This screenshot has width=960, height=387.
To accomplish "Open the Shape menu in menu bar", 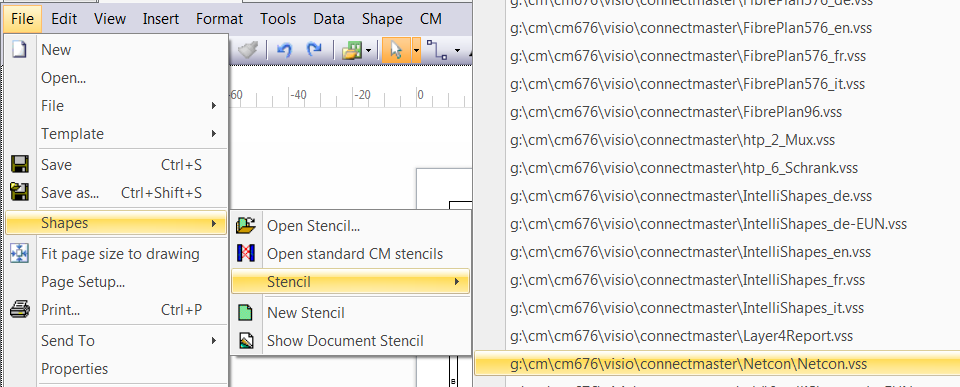I will click(x=382, y=19).
